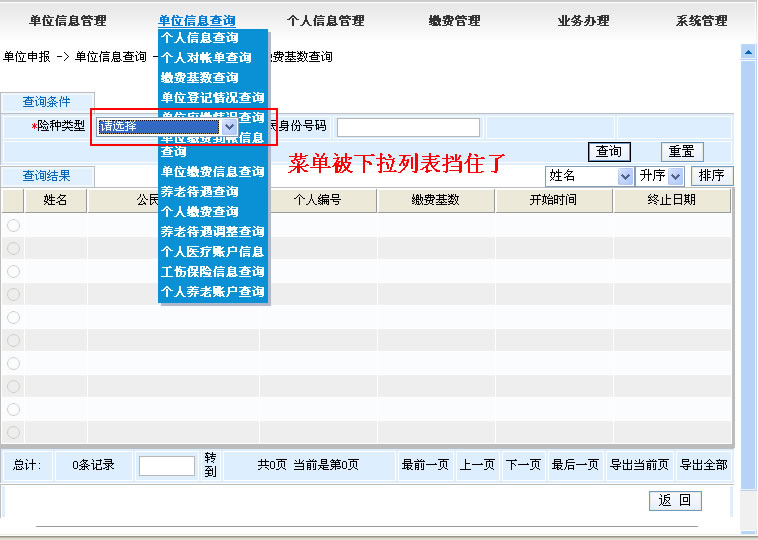Screen dimensions: 758x540
Task: Open the 缴费管理 menu
Action: click(454, 21)
